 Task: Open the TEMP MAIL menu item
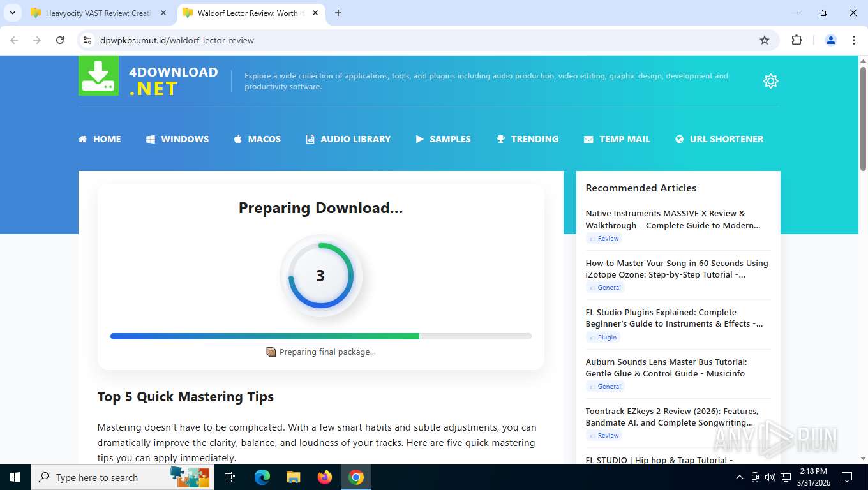617,139
